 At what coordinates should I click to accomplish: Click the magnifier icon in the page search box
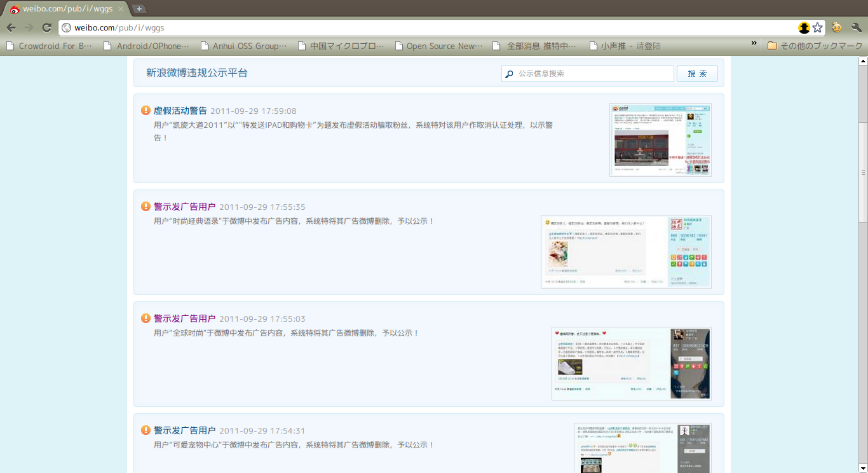[509, 74]
